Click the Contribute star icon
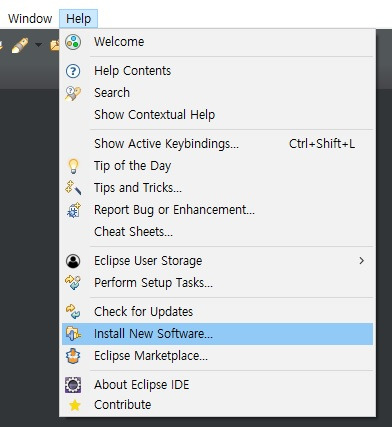The width and height of the screenshot is (392, 427). tap(75, 405)
